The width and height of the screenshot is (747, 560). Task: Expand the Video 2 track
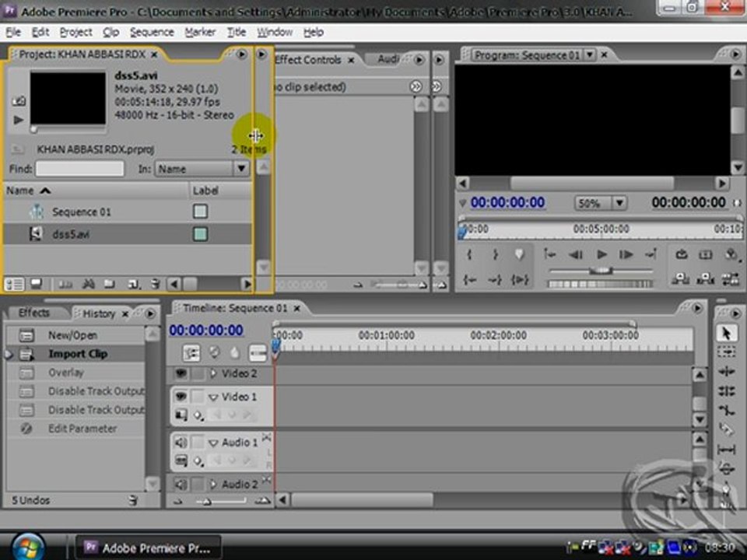click(x=213, y=373)
